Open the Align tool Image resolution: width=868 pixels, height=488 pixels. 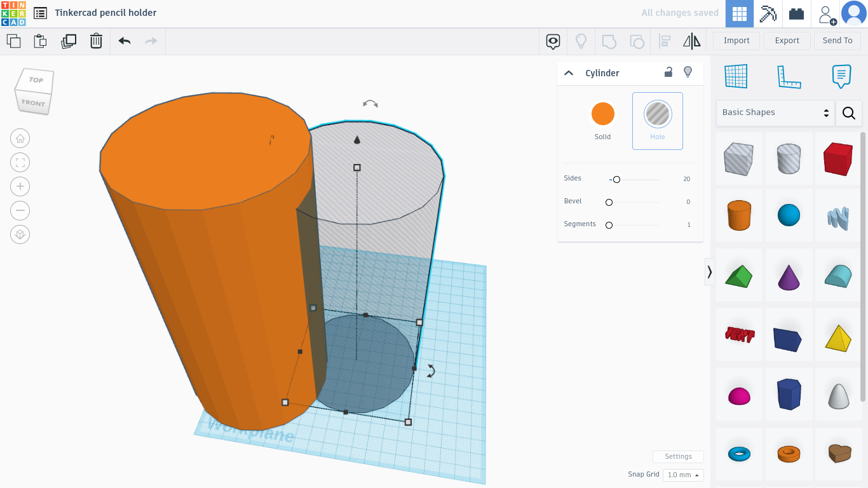click(665, 42)
